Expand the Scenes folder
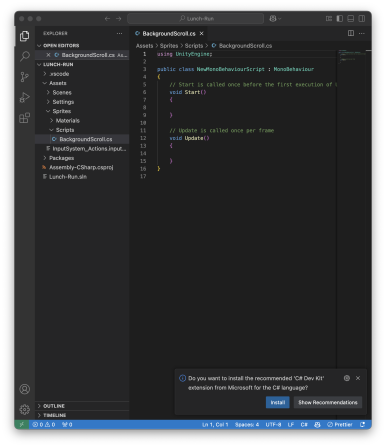Viewport: 386px width, 447px height. click(x=82, y=92)
